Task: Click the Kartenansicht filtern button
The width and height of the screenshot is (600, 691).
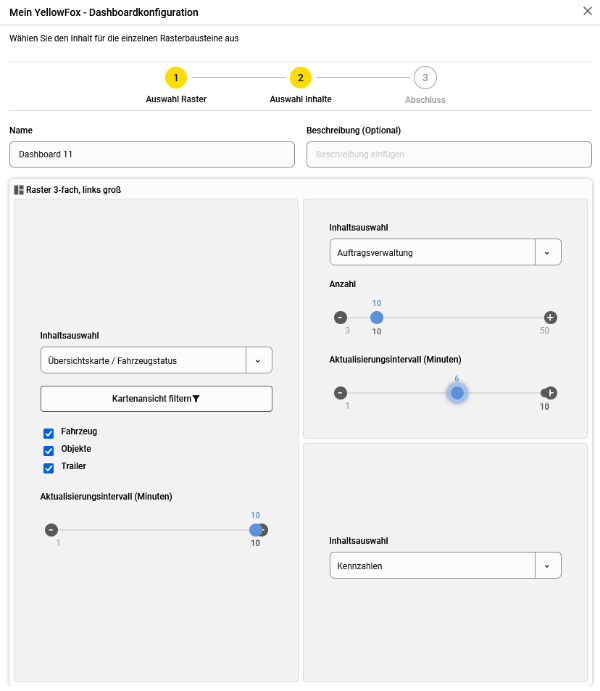Action: point(156,398)
